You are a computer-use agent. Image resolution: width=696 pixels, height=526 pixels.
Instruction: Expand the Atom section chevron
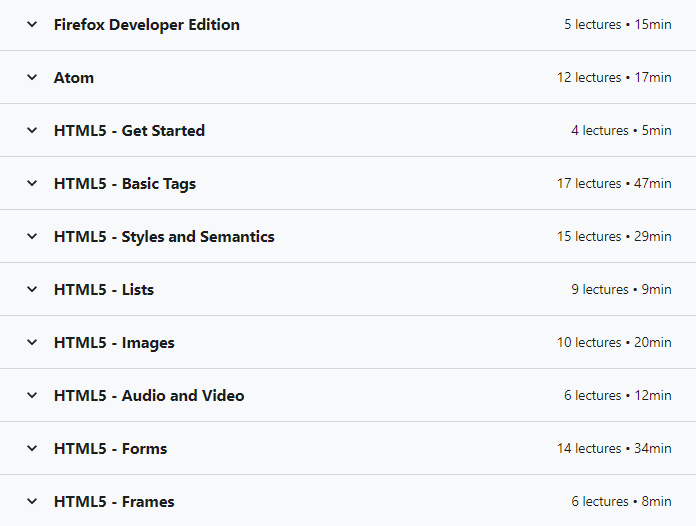32,77
